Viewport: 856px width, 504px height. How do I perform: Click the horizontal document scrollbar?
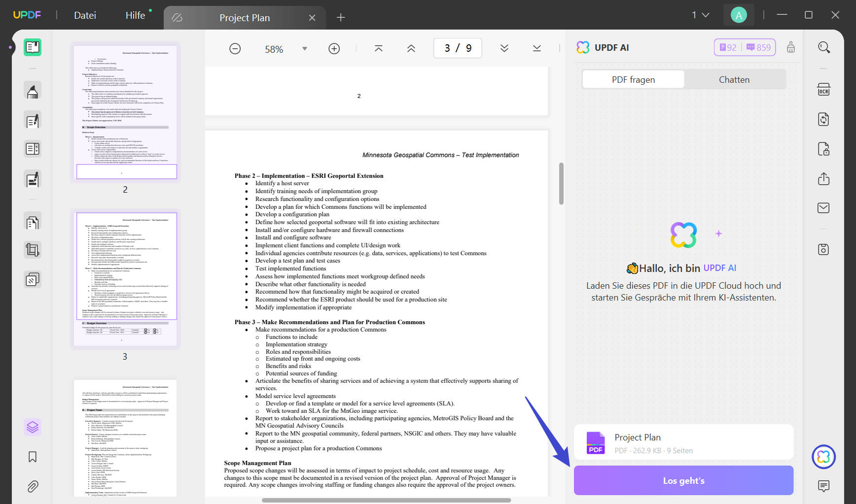[x=386, y=500]
